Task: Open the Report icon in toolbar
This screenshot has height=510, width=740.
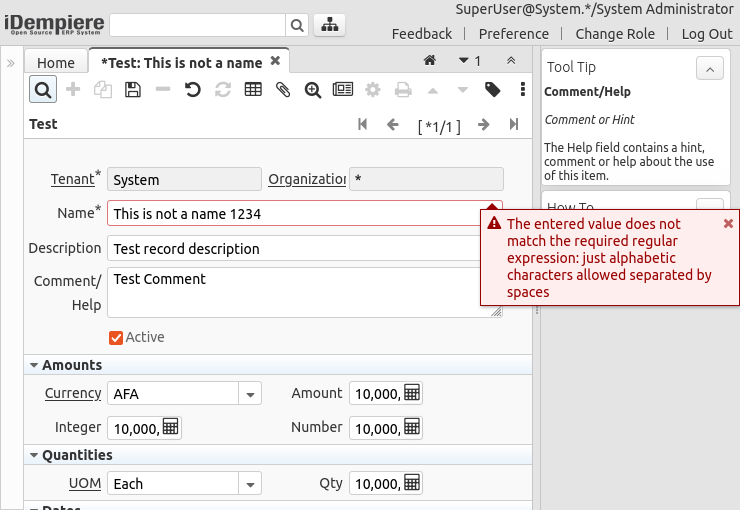Action: (x=343, y=90)
